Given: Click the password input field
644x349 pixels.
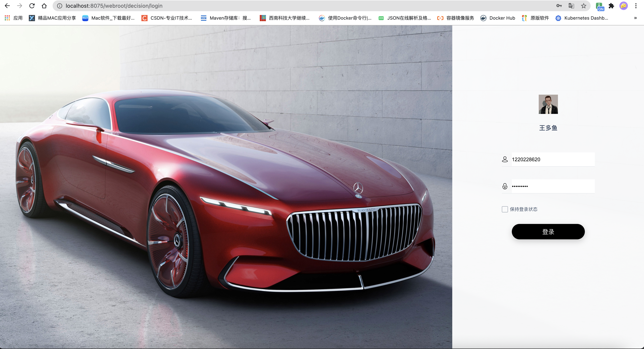Looking at the screenshot, I should click(553, 186).
